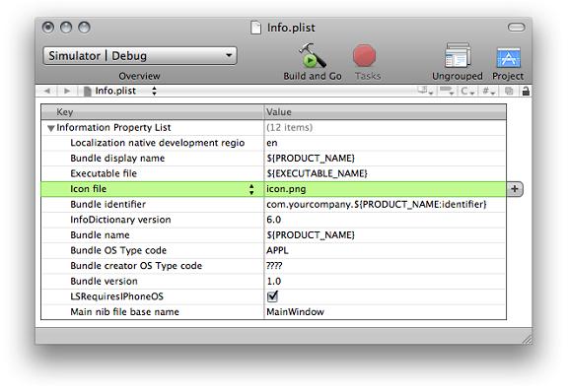Open the Info.plist file history pop-up

[x=120, y=91]
